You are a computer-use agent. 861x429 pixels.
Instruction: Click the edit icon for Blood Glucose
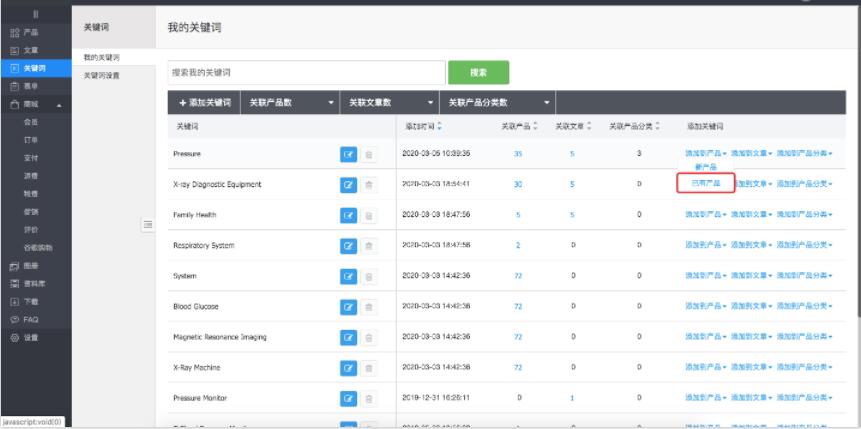(349, 307)
